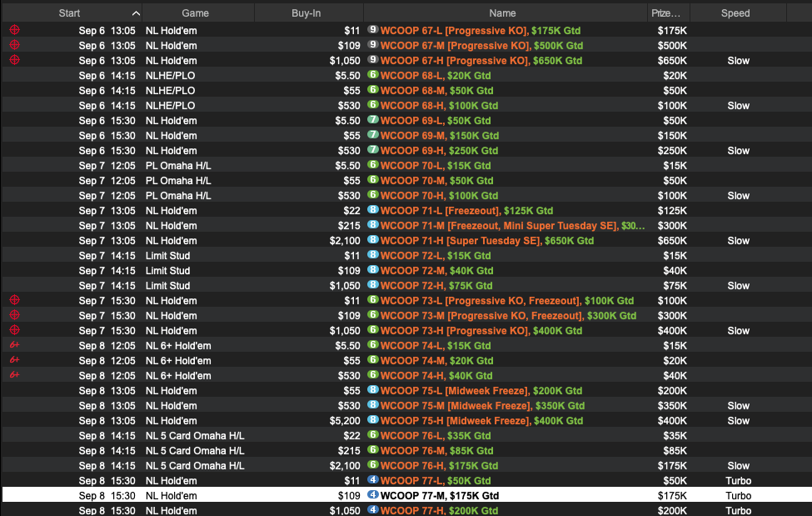Click PL Omaha H/L game cell of WCOOP 70-M
The image size is (812, 516).
178,180
